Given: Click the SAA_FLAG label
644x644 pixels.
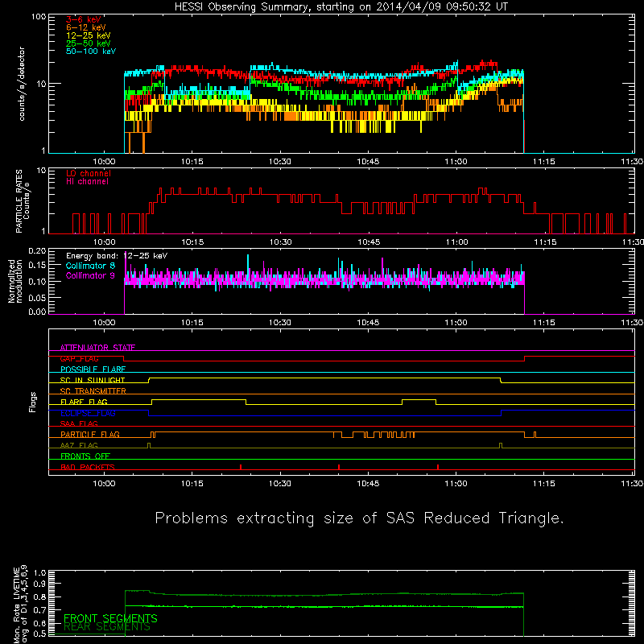Looking at the screenshot, I should (x=79, y=423).
